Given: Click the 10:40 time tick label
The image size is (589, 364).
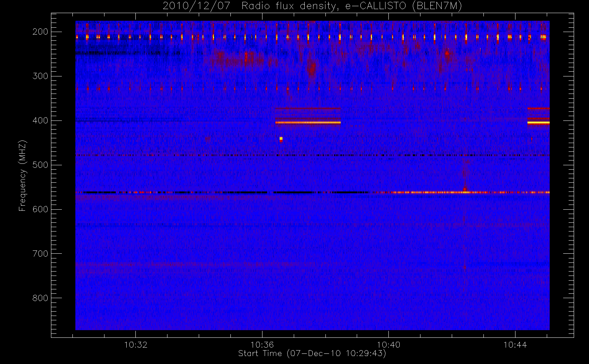Looking at the screenshot, I should (x=388, y=345).
